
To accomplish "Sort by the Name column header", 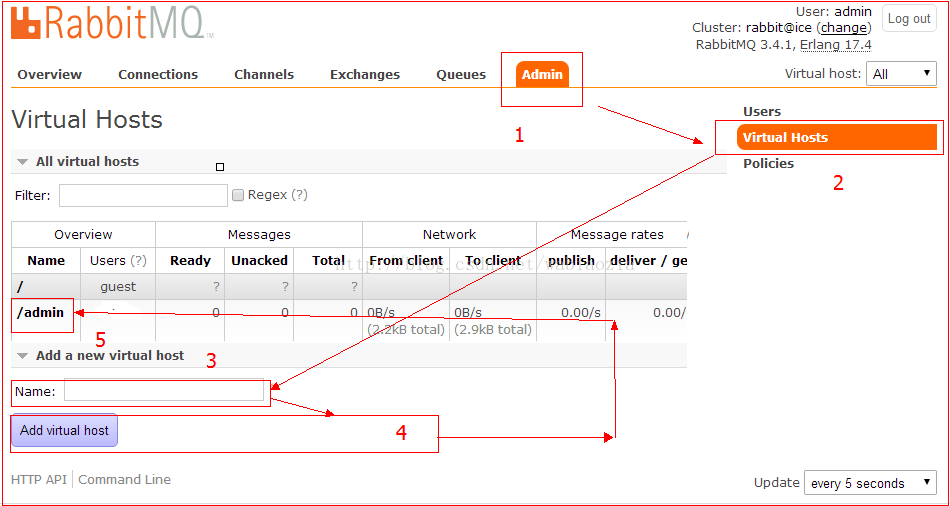I will 46,261.
